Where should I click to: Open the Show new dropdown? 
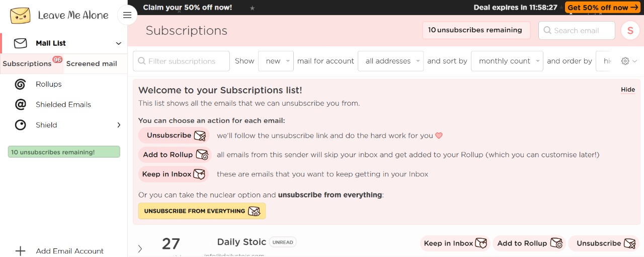(276, 61)
